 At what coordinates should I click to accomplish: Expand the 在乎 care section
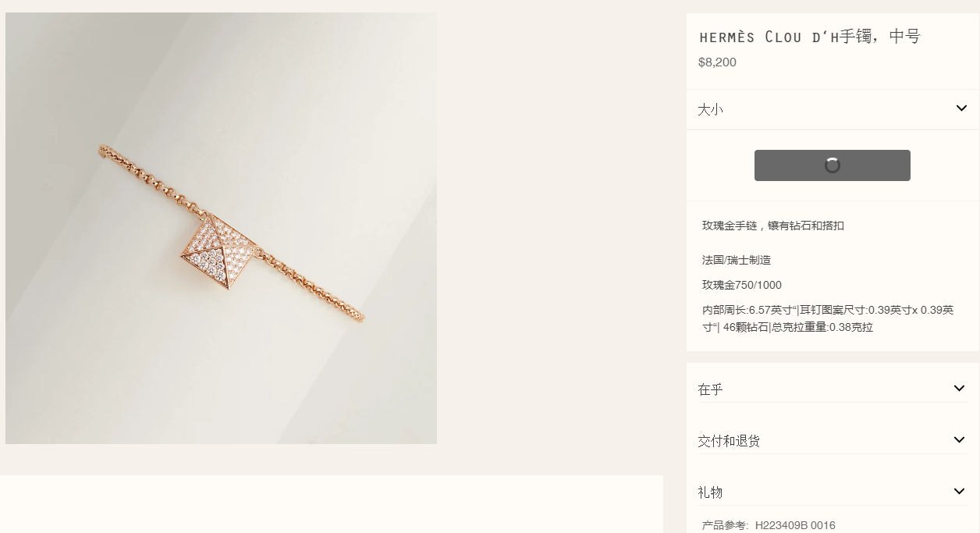[x=833, y=389]
